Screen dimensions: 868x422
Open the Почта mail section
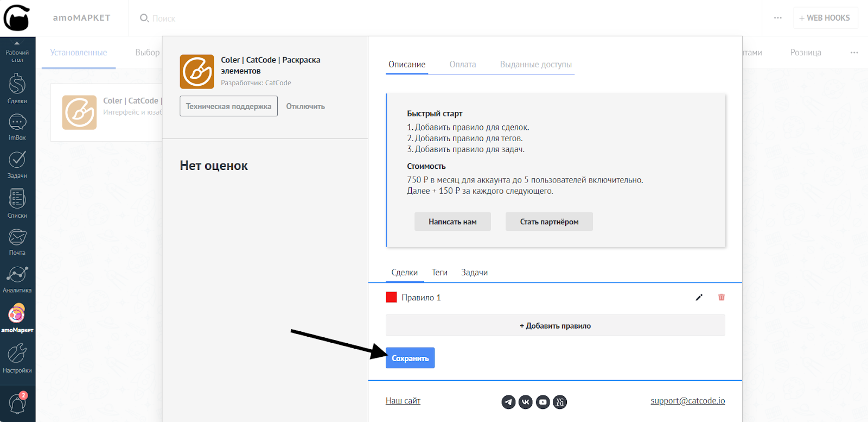(x=17, y=241)
